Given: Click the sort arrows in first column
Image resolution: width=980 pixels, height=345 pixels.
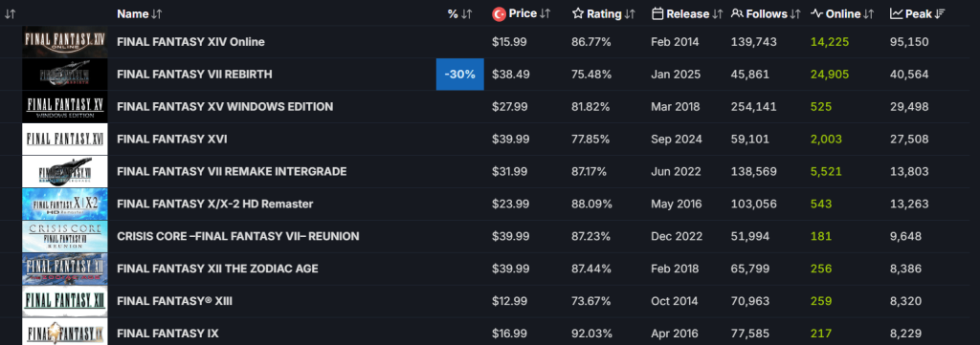Looking at the screenshot, I should click(x=10, y=13).
